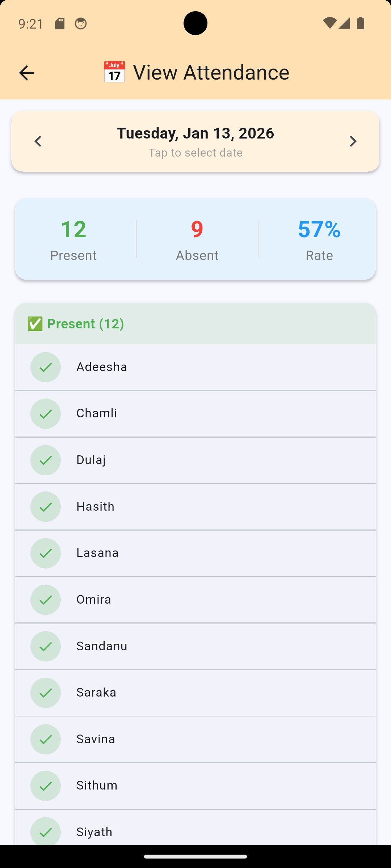Tap the calendar emoji in title

[x=114, y=72]
